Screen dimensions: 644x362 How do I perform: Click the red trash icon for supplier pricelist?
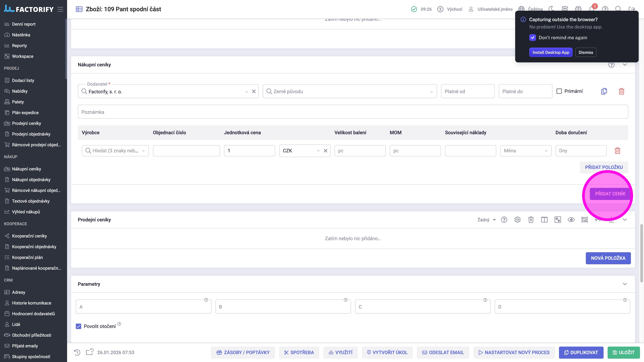coord(621,92)
